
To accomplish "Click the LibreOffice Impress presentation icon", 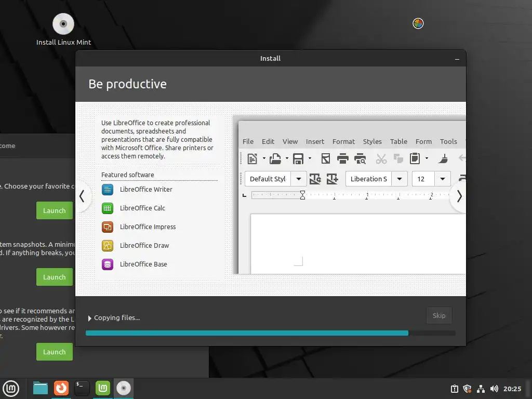I will pyautogui.click(x=108, y=227).
